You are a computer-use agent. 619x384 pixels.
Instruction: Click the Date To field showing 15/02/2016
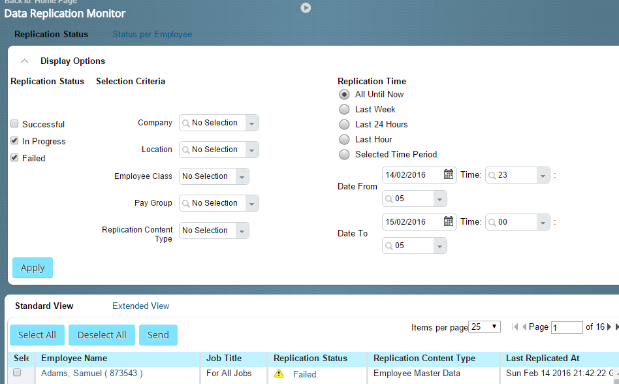(x=413, y=222)
